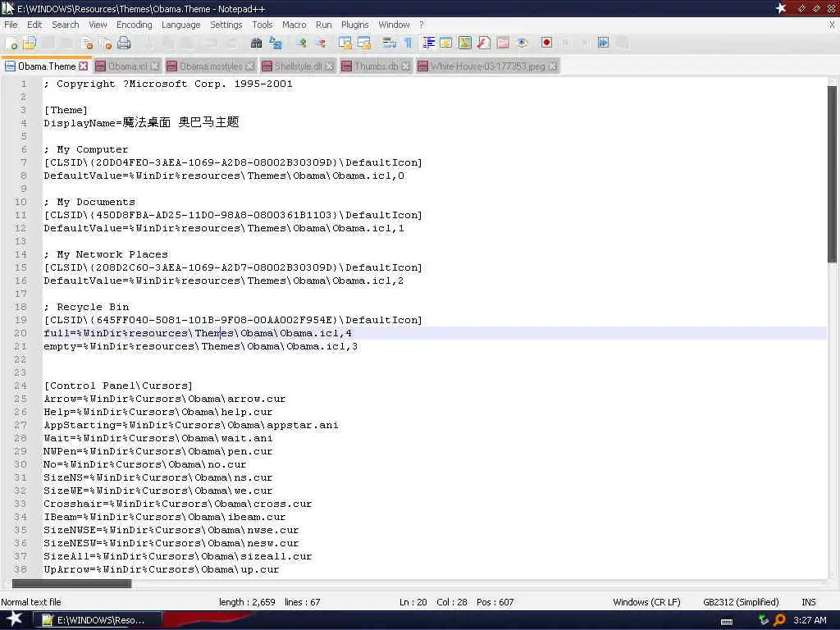
Task: Click the Open file folder icon
Action: (30, 43)
